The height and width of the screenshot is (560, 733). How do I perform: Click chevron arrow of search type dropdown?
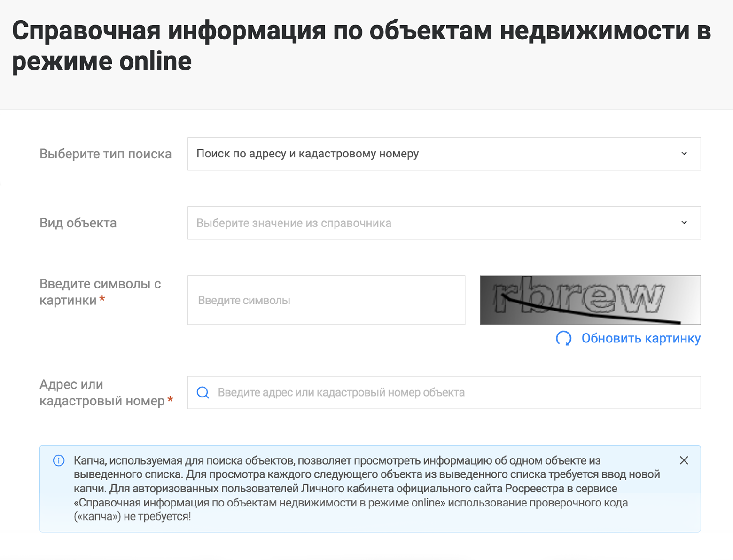[684, 153]
